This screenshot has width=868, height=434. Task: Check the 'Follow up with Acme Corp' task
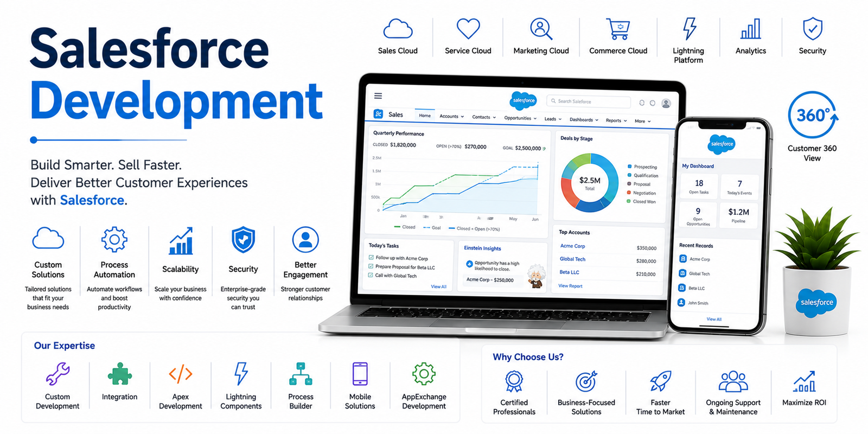tap(371, 258)
